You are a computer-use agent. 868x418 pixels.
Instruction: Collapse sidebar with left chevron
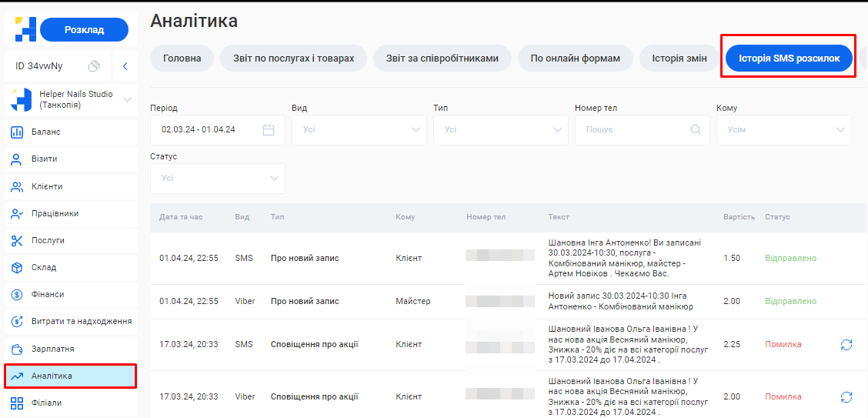(125, 66)
